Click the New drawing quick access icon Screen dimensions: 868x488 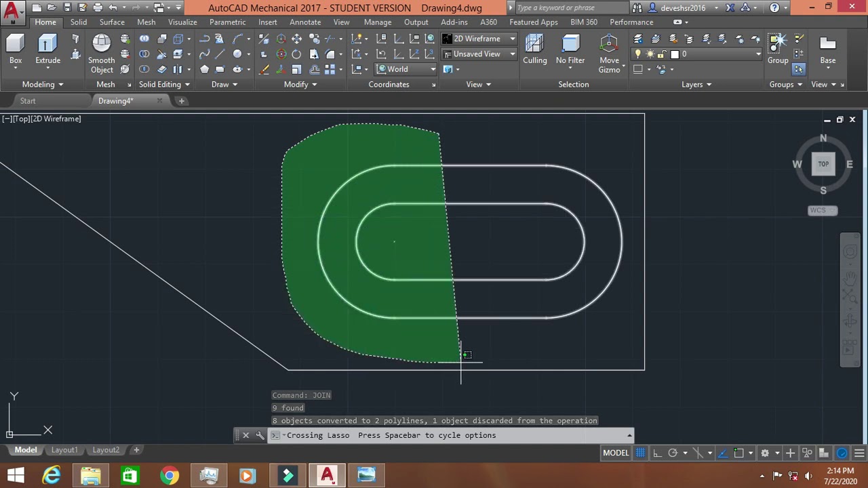pyautogui.click(x=37, y=7)
